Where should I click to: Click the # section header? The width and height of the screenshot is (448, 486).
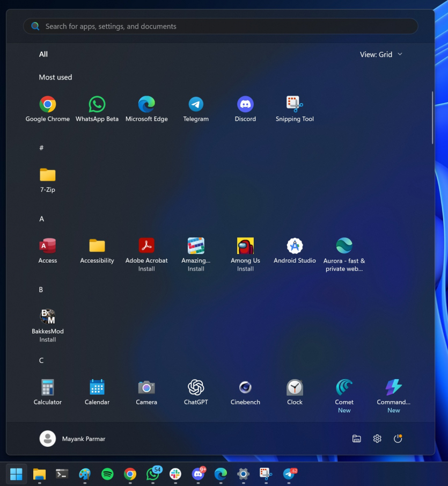pyautogui.click(x=41, y=147)
